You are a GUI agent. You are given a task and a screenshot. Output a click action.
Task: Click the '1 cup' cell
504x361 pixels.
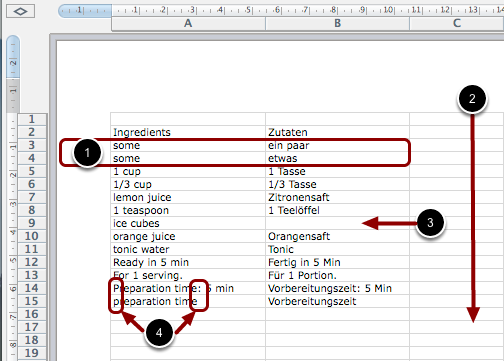(188, 171)
